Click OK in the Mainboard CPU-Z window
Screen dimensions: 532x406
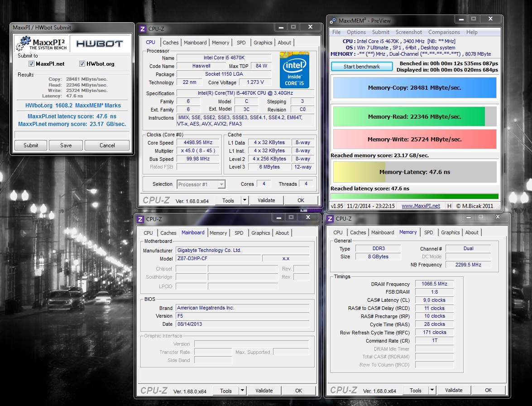point(298,391)
